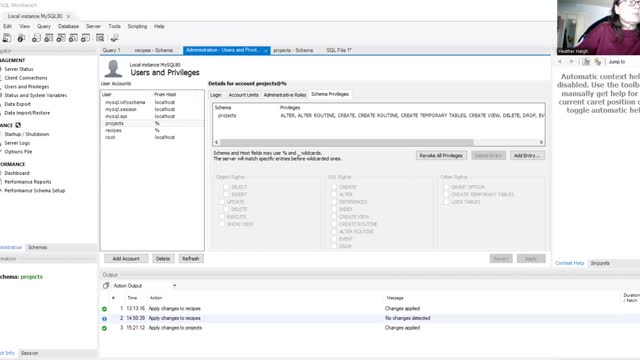The image size is (640, 360).
Task: Click the green status icon for row 3
Action: pyautogui.click(x=104, y=328)
